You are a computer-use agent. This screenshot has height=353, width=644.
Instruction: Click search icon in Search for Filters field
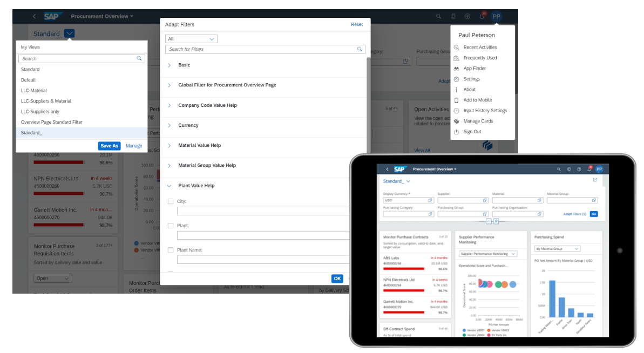click(x=360, y=49)
